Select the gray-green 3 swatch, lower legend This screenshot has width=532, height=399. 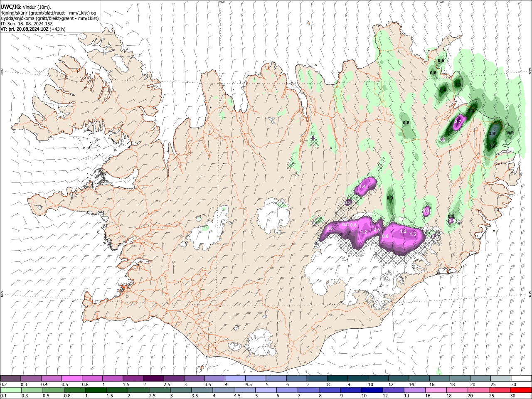click(x=181, y=390)
